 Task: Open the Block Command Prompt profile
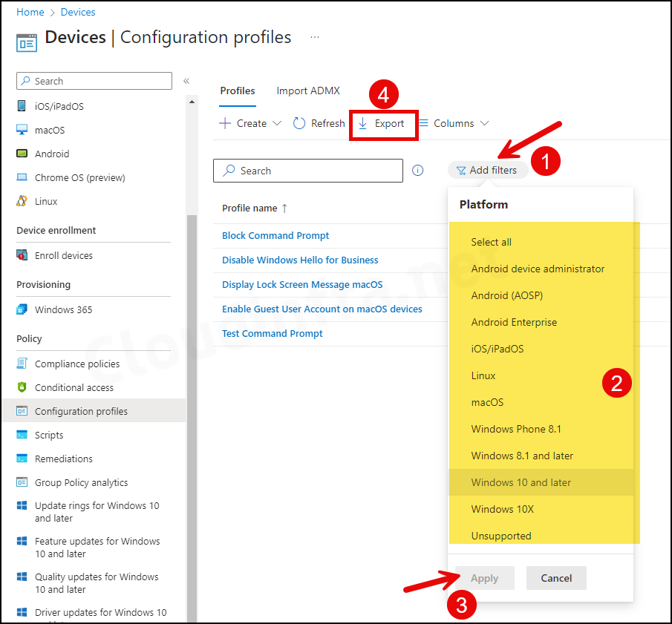(x=275, y=235)
